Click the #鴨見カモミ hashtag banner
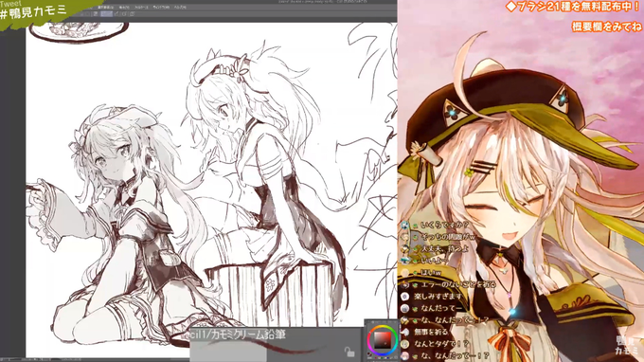644x362 pixels. click(34, 12)
